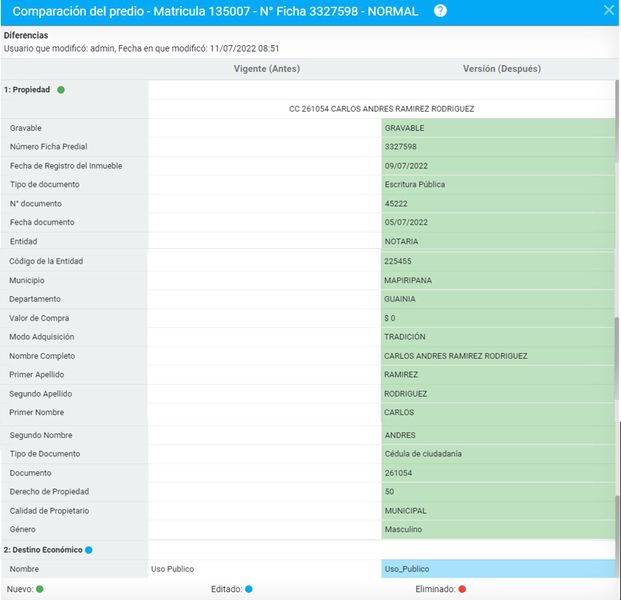The height and width of the screenshot is (600, 621).
Task: Click the Fecha documento label
Action: click(x=42, y=222)
